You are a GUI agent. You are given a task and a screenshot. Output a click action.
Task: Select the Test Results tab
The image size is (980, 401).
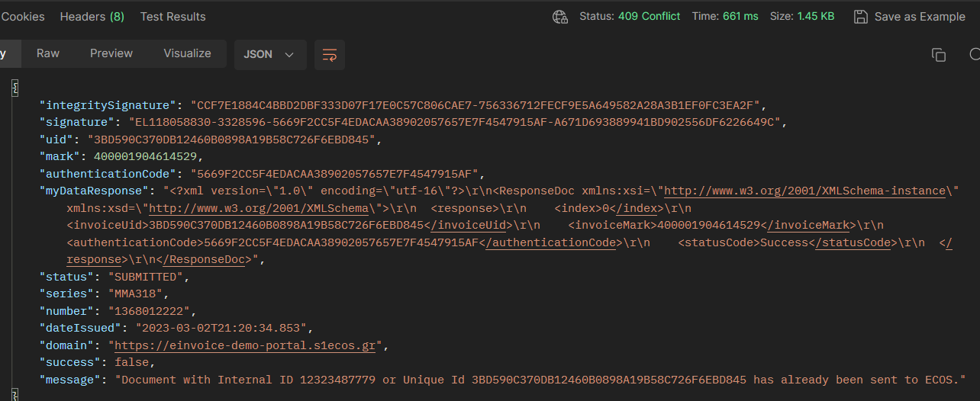coord(172,17)
